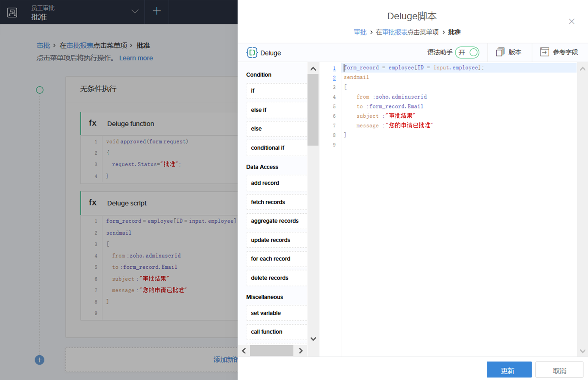The width and height of the screenshot is (588, 380).
Task: Click the code editor scroll-down arrow
Action: coord(583,351)
